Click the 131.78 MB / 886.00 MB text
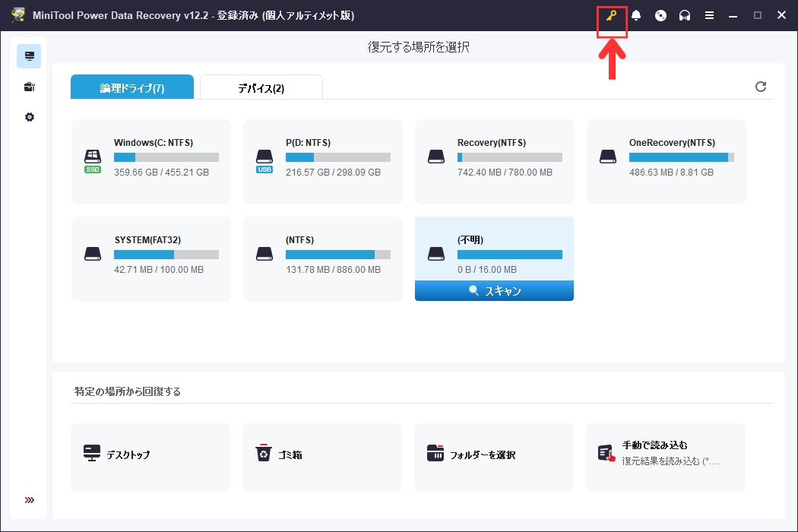The width and height of the screenshot is (798, 532). (333, 269)
